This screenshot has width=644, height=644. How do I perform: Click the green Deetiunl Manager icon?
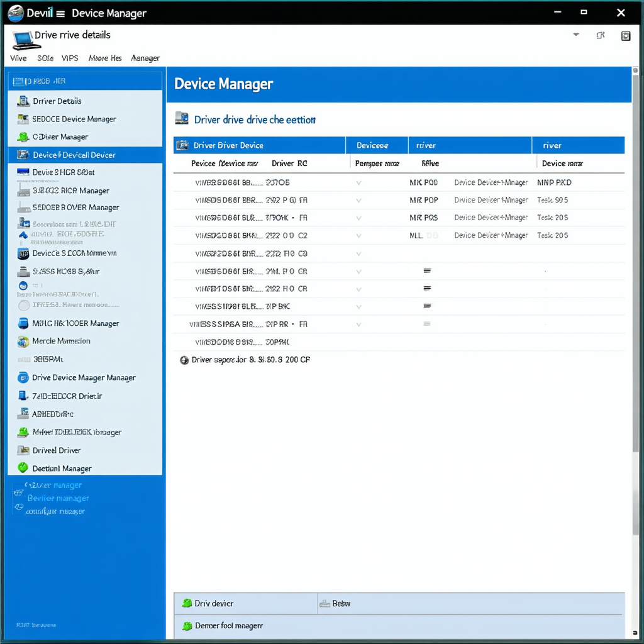pos(23,468)
